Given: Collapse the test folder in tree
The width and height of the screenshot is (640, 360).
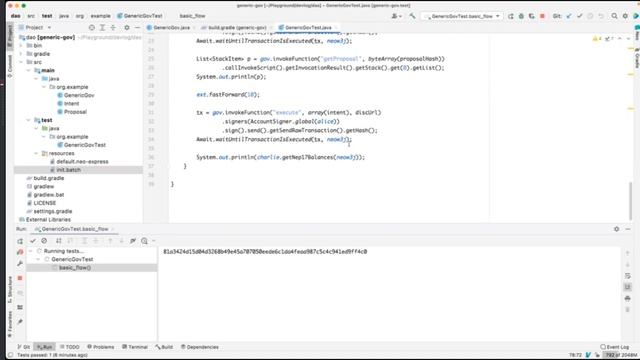Looking at the screenshot, I should tap(29, 120).
